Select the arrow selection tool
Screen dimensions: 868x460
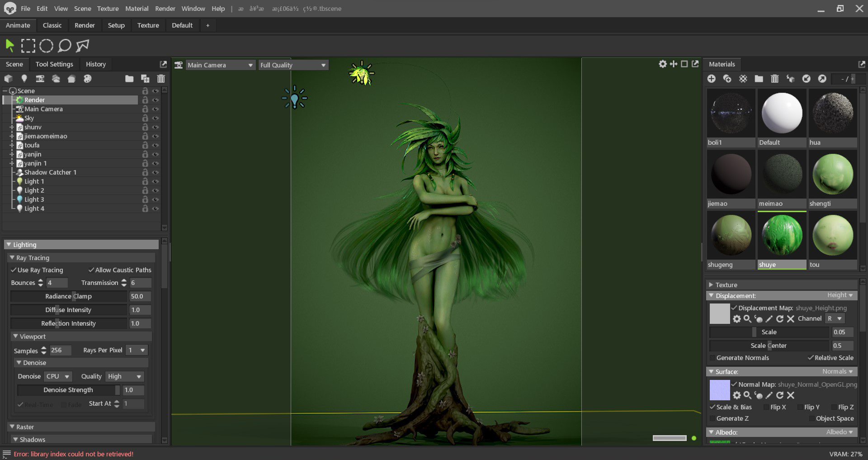tap(9, 45)
